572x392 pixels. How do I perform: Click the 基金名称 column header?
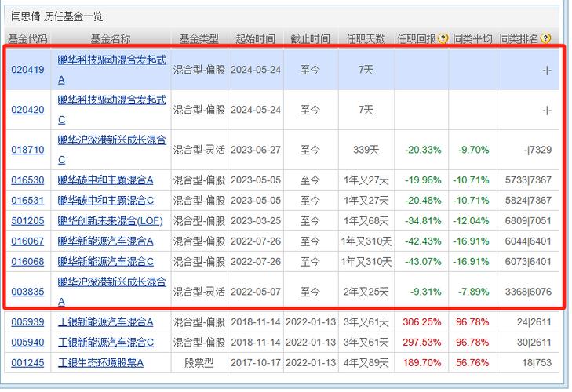(x=111, y=38)
